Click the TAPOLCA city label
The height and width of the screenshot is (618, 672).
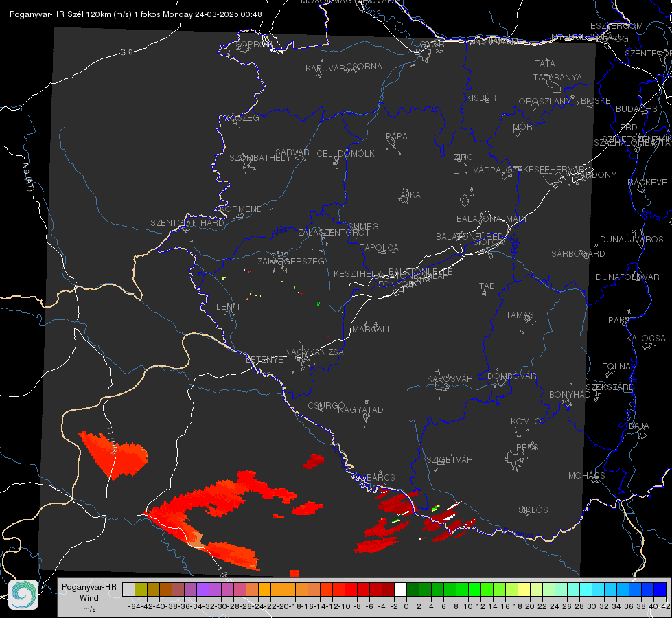(x=380, y=247)
